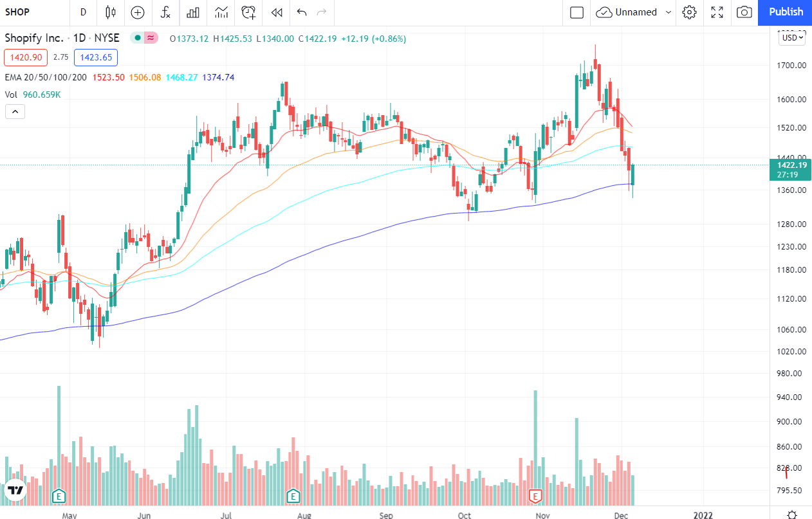Click the blue EMA value 1374.74

tap(218, 77)
